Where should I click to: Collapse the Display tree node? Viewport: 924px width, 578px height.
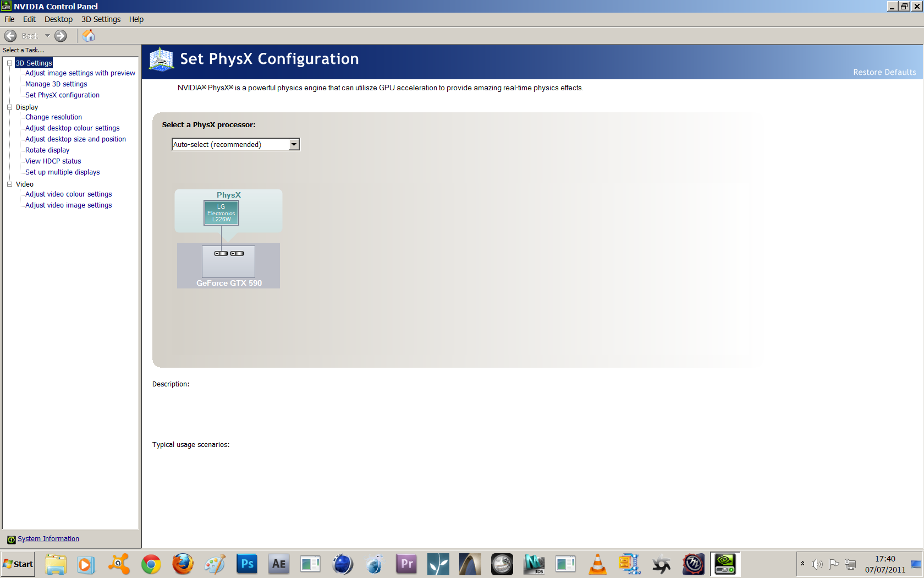(x=9, y=107)
